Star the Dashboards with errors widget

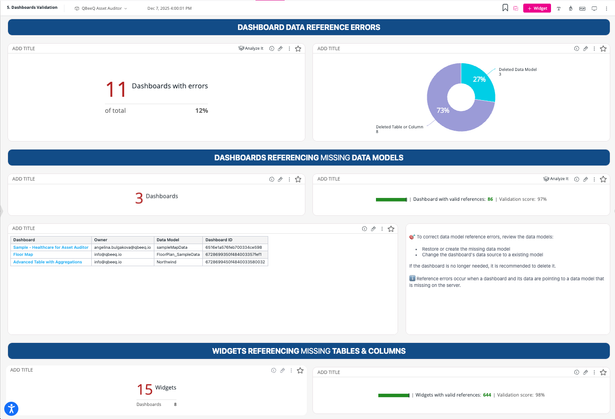click(x=298, y=48)
